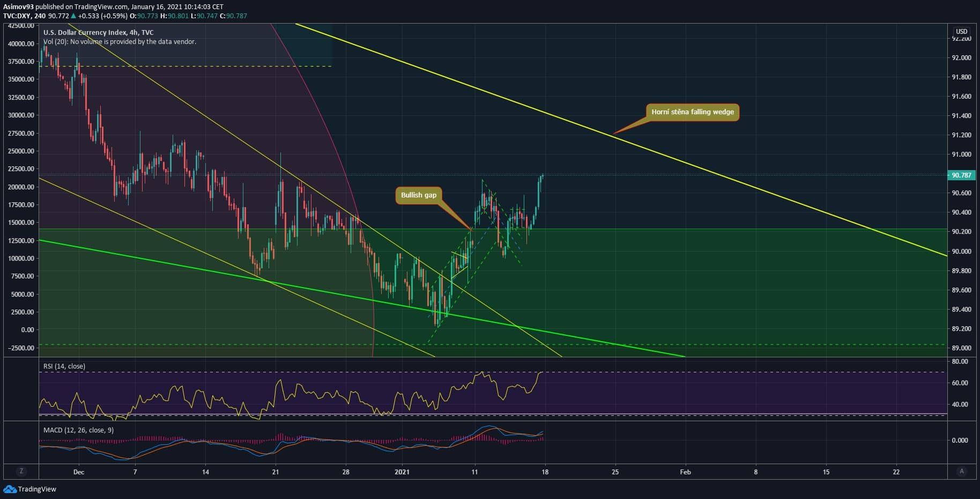Select the 'Bullish gap' callout annotation
This screenshot has width=980, height=499.
[419, 195]
